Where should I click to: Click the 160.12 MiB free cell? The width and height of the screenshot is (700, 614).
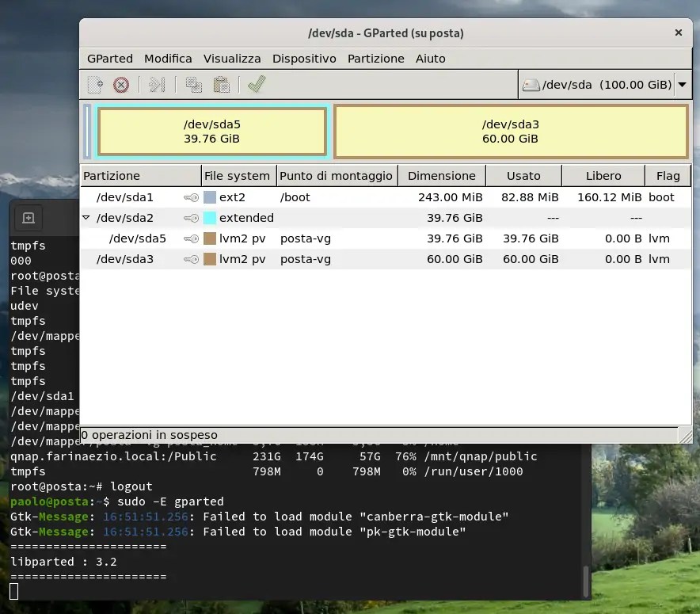click(x=610, y=197)
